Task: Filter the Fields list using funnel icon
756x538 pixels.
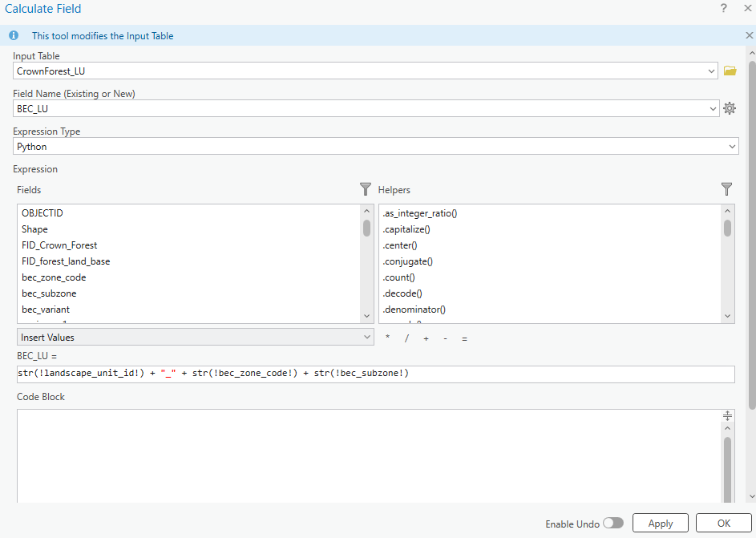Action: (366, 189)
